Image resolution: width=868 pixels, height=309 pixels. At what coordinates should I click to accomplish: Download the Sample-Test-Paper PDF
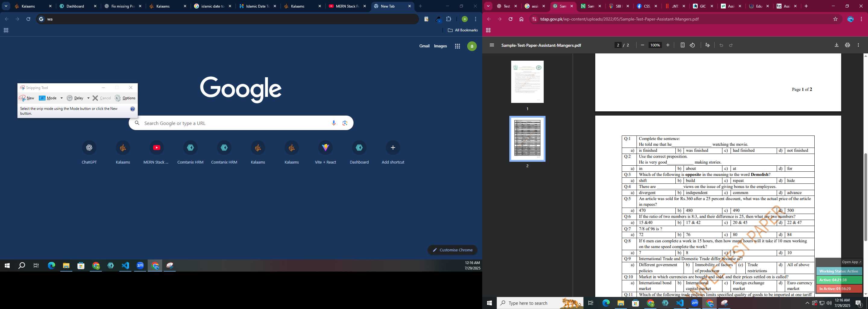836,45
